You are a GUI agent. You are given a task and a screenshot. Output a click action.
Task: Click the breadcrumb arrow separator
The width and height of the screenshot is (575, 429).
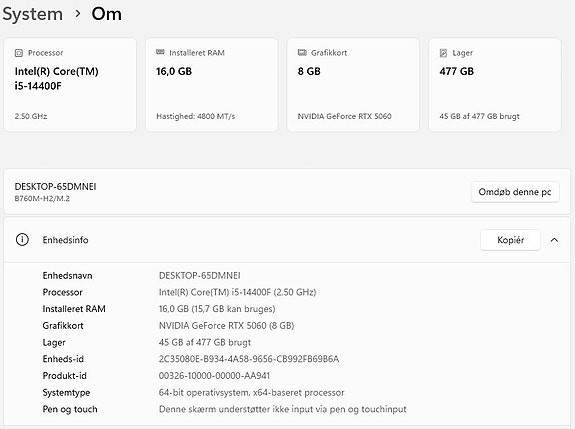point(77,14)
